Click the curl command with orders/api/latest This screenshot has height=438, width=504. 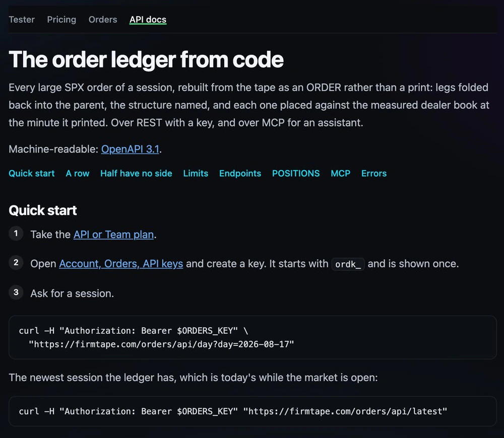pyautogui.click(x=233, y=411)
